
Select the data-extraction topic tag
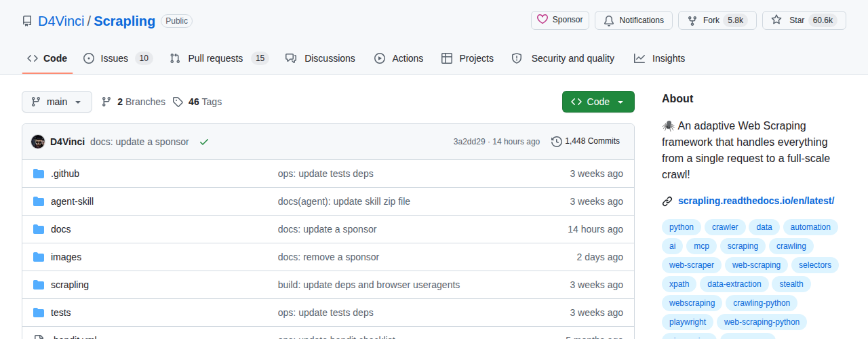734,284
